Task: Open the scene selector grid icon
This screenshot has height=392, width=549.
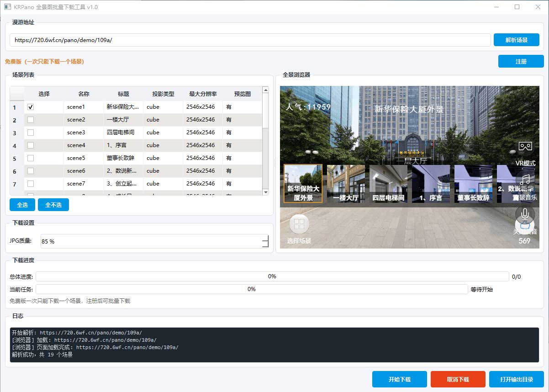Action: coord(299,223)
